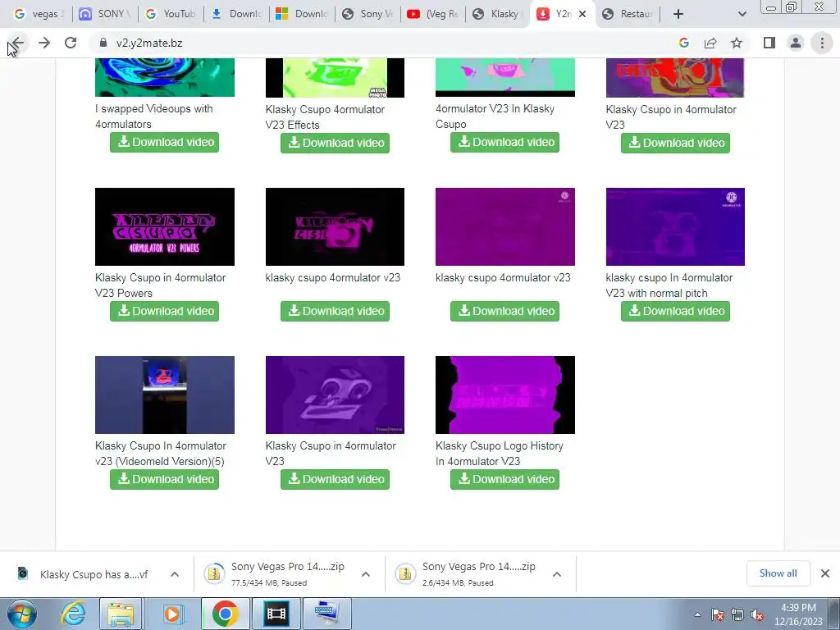Screen dimensions: 840x630
Task: Close the Y2mate tab
Action: tap(583, 14)
